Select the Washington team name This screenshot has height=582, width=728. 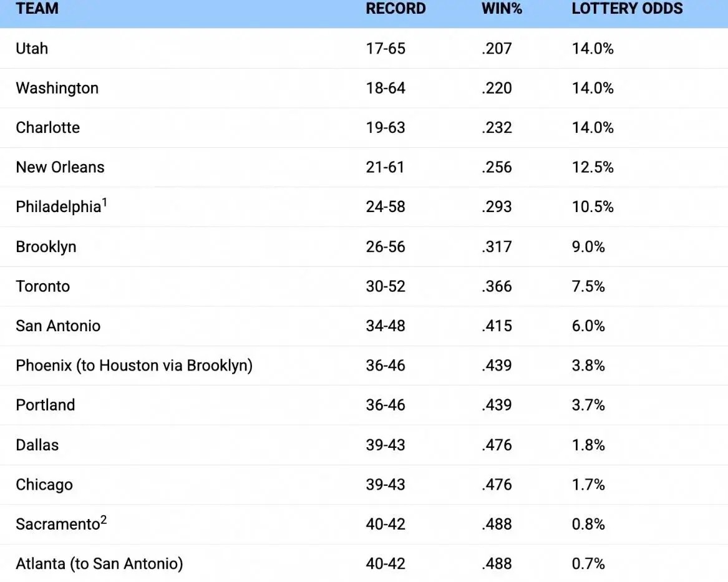[x=57, y=88]
